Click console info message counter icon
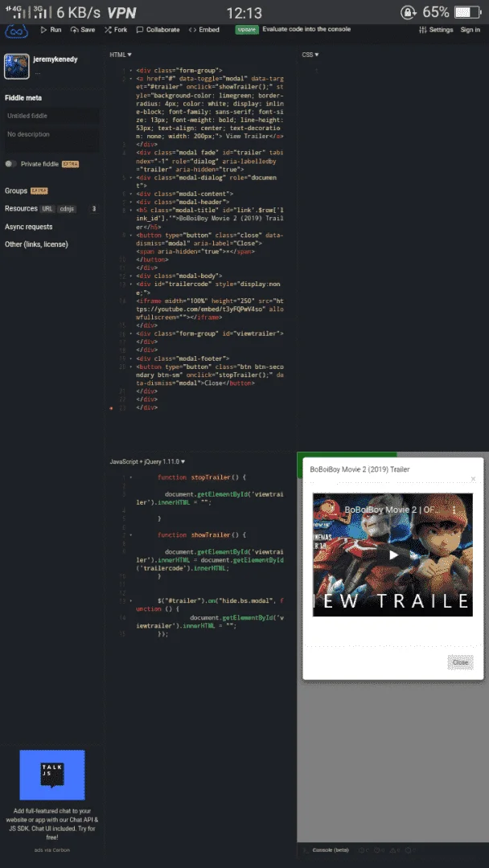 click(362, 850)
